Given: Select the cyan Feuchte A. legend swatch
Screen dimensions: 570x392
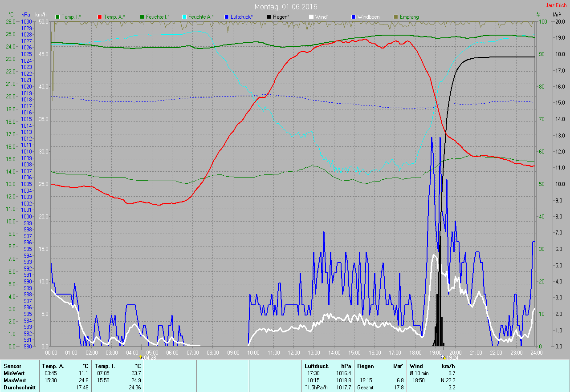Looking at the screenshot, I should 184,17.
